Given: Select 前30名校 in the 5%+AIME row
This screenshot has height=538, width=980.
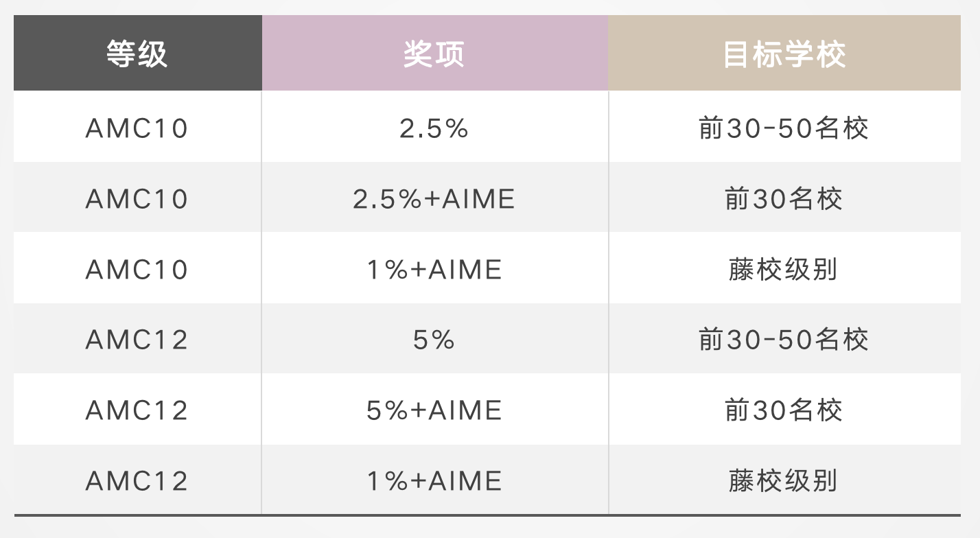Looking at the screenshot, I should coord(784,410).
